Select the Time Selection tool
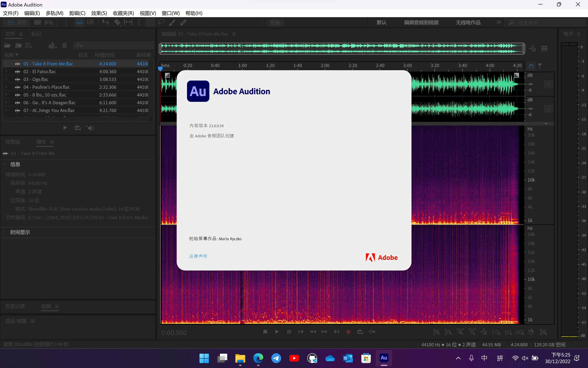Viewport: 588px width, 368px height. click(x=139, y=22)
